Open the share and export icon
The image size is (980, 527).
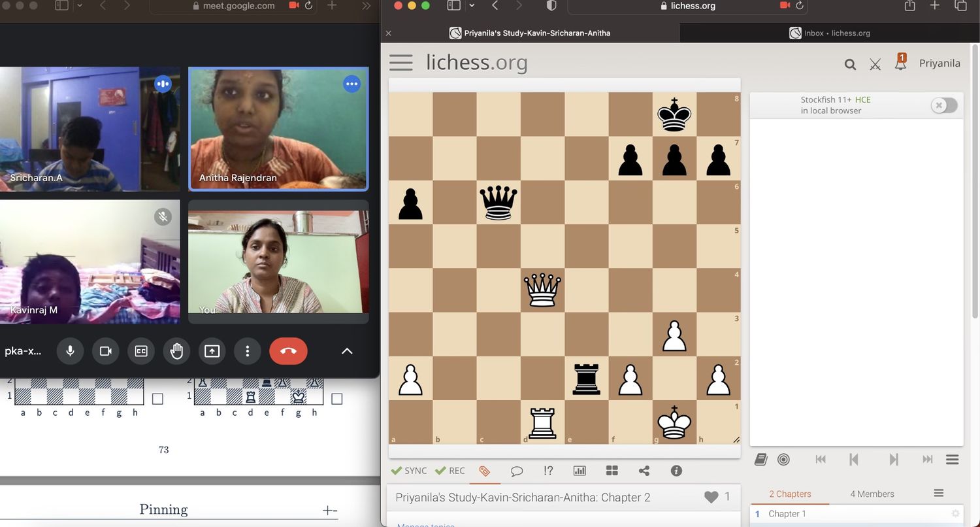pyautogui.click(x=644, y=471)
